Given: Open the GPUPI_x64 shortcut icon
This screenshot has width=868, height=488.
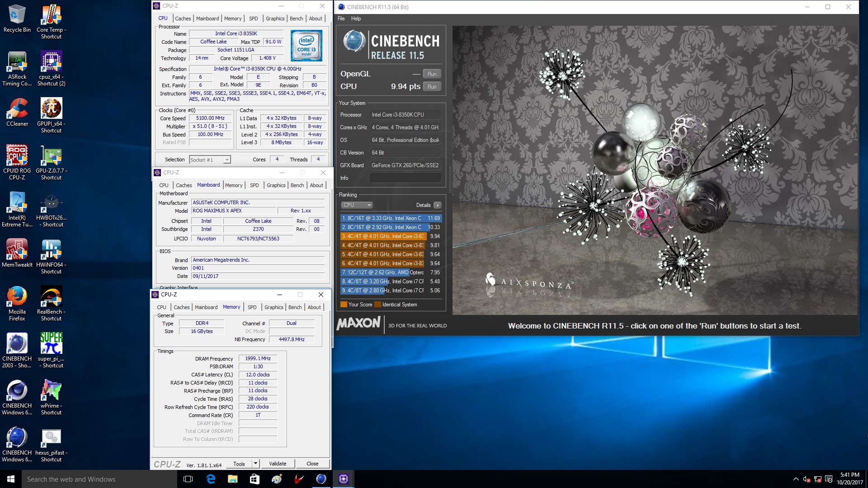Looking at the screenshot, I should coord(51,116).
